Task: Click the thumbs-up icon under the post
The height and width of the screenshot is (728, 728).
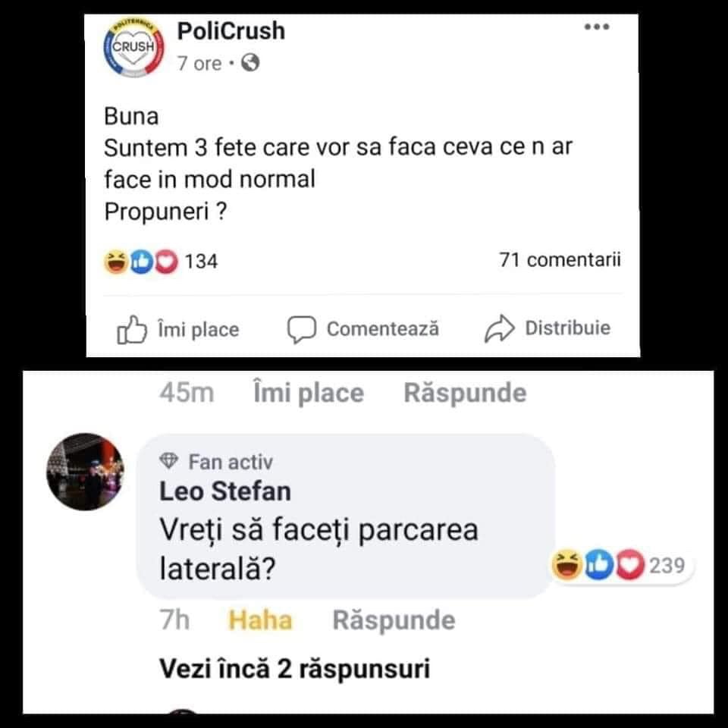Action: (131, 330)
